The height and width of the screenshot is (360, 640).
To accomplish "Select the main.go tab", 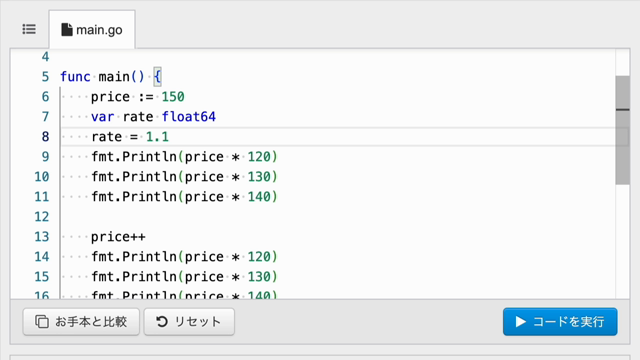I will coord(92,30).
